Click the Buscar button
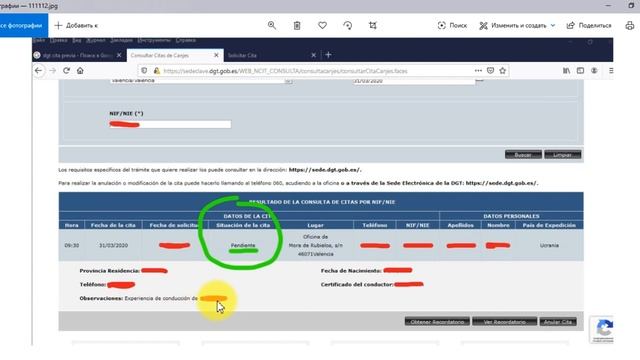The width and height of the screenshot is (640, 360). [523, 155]
